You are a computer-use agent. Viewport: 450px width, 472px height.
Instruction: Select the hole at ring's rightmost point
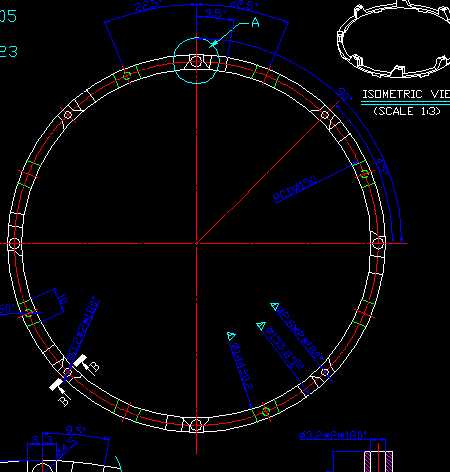click(x=377, y=244)
